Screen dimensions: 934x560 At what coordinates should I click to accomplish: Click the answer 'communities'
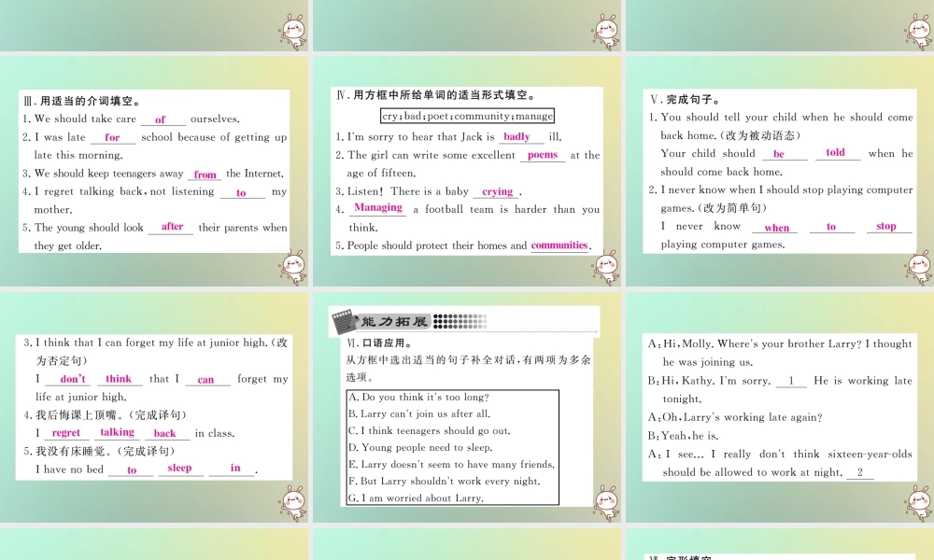559,245
